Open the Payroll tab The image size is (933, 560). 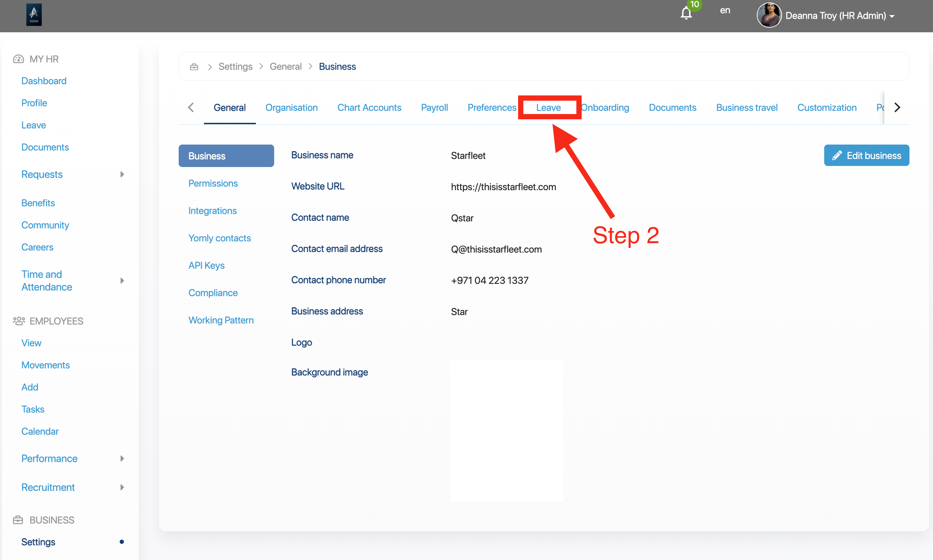pyautogui.click(x=434, y=108)
